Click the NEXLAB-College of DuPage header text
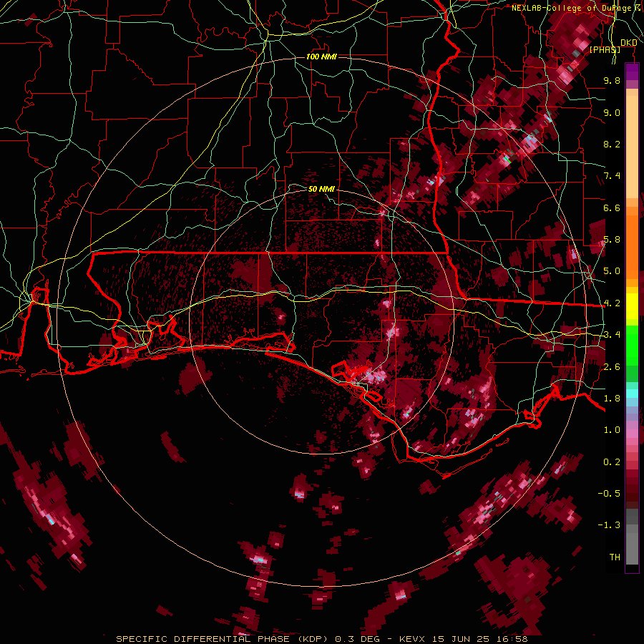The width and height of the screenshot is (644, 644). click(577, 8)
